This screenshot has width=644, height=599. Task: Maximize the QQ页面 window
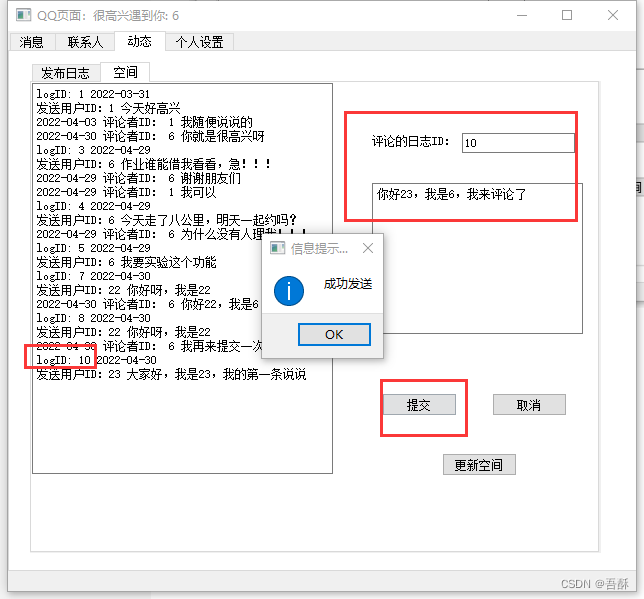pos(567,16)
